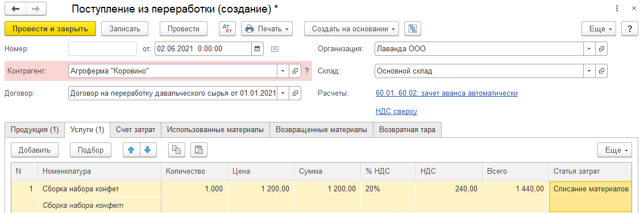Select cell Сборка набора конфет
This screenshot has width=644, height=213.
99,189
